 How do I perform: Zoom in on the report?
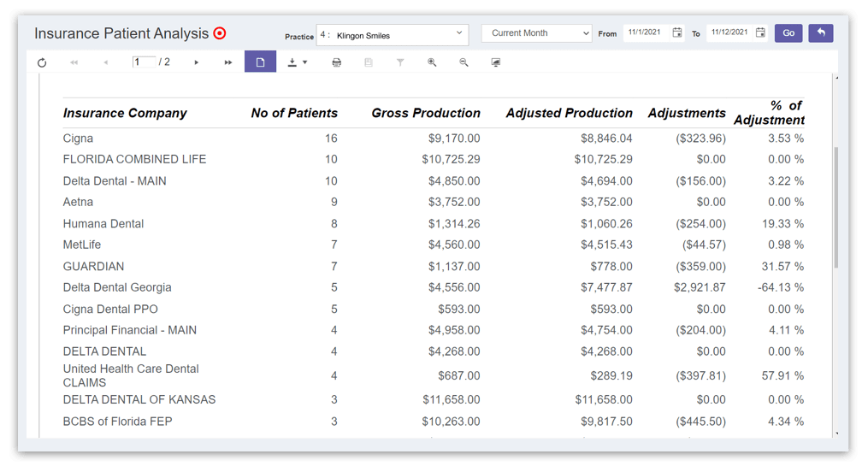[x=432, y=62]
